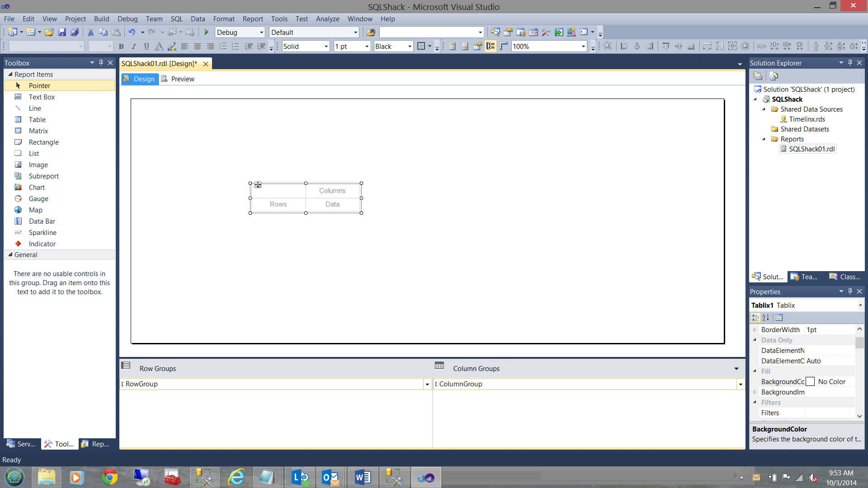Click the matrix move handle icon

(258, 185)
